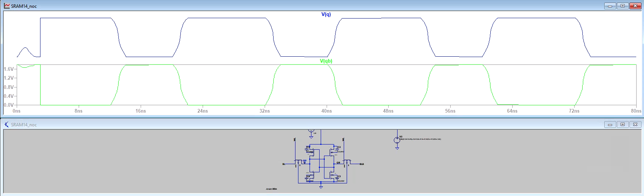Click the V3 PWL value text
644x196 pixels.
(420, 139)
